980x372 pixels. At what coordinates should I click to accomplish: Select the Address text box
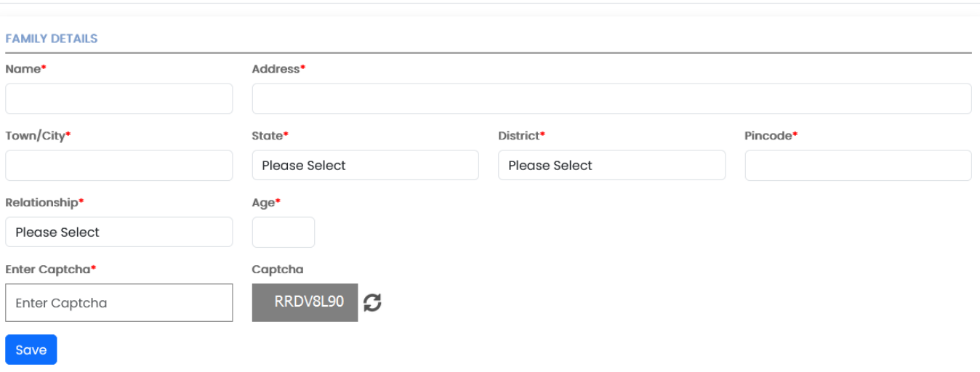pyautogui.click(x=611, y=98)
